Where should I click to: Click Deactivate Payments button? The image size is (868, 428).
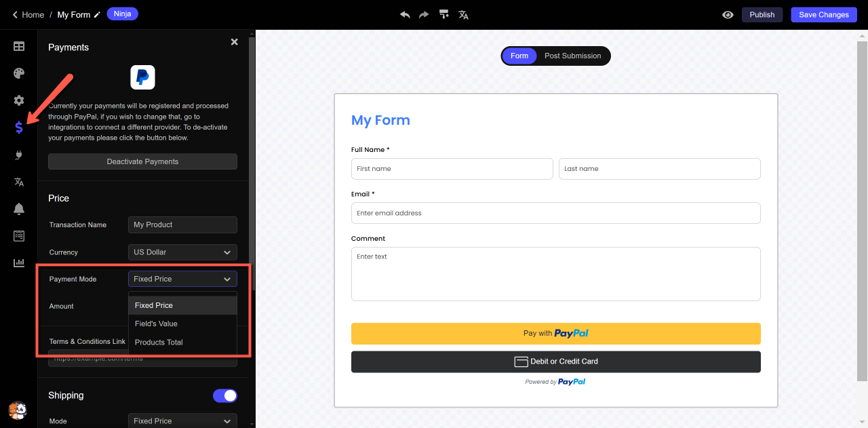[x=142, y=161]
